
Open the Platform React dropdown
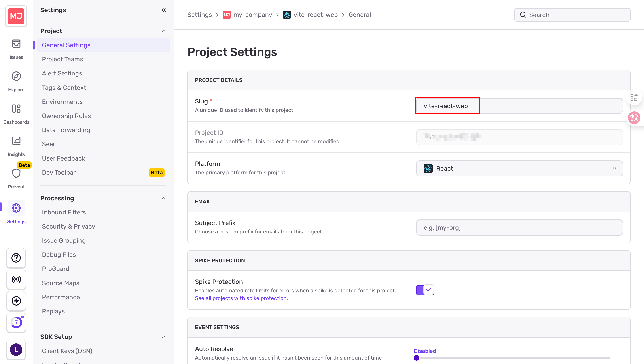[x=519, y=168]
